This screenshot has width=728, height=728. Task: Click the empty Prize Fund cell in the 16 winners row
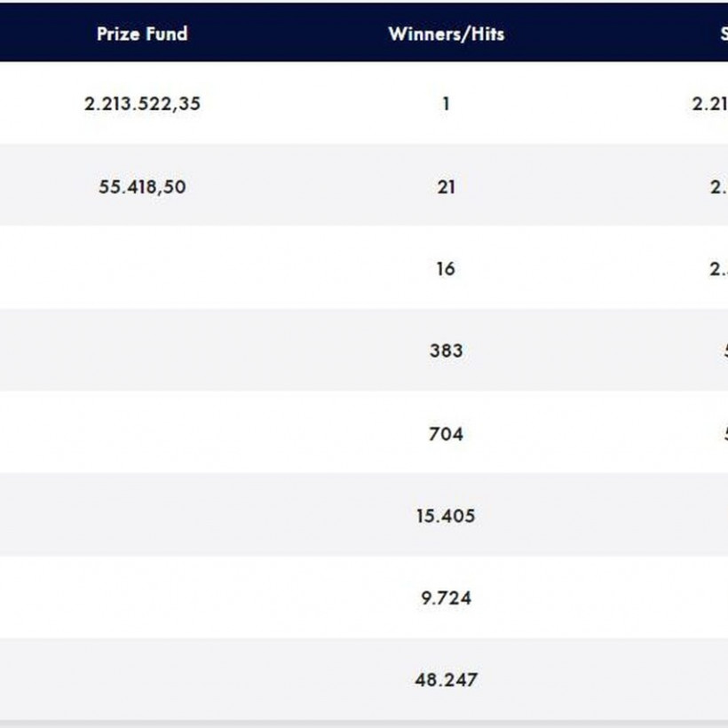[142, 268]
